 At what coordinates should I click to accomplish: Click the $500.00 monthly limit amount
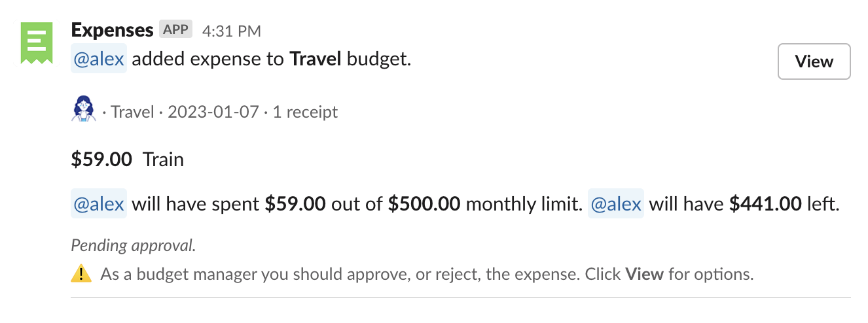pos(424,204)
